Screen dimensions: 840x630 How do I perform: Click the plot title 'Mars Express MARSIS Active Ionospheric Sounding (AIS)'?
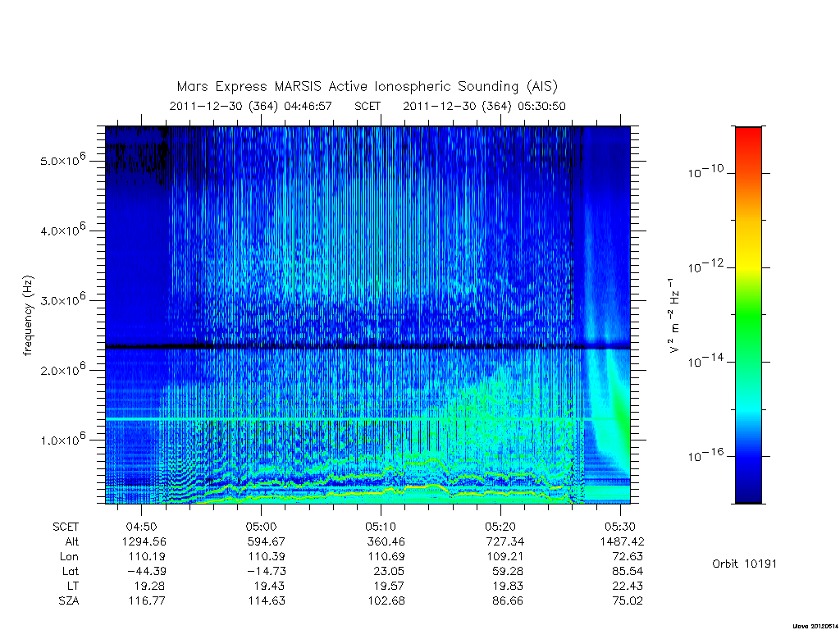[x=367, y=87]
